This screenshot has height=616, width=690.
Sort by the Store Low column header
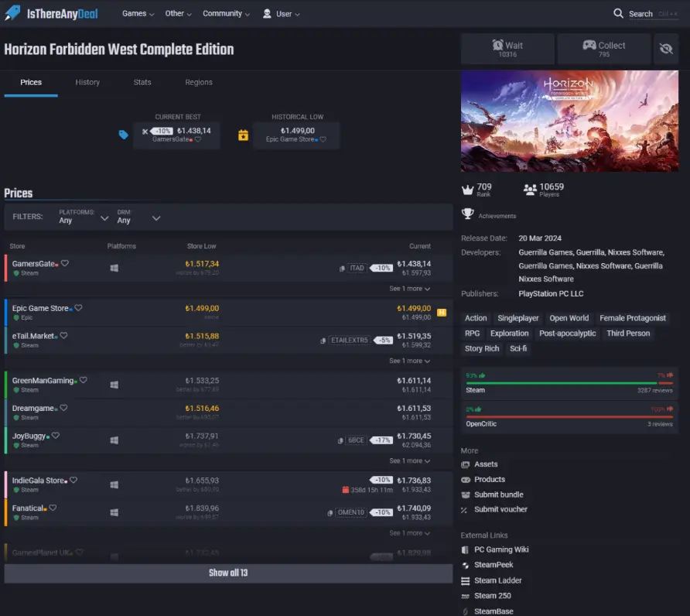pyautogui.click(x=201, y=246)
